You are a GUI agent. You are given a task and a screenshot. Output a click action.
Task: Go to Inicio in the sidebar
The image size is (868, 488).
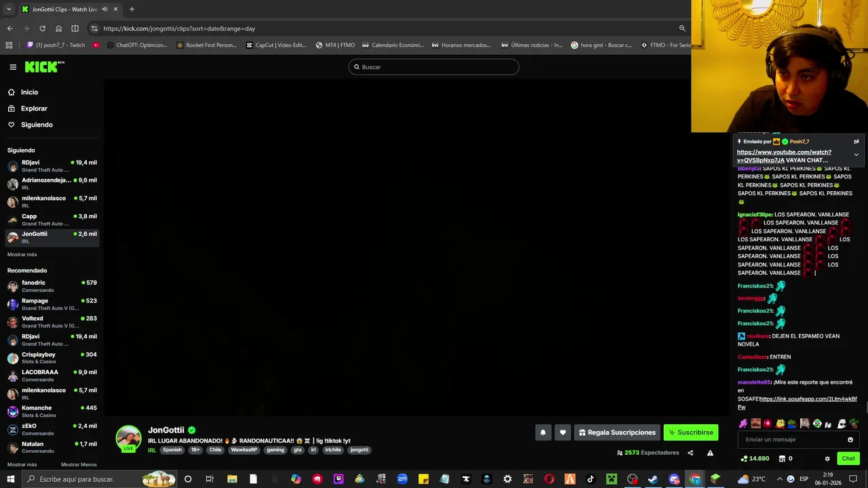point(29,92)
